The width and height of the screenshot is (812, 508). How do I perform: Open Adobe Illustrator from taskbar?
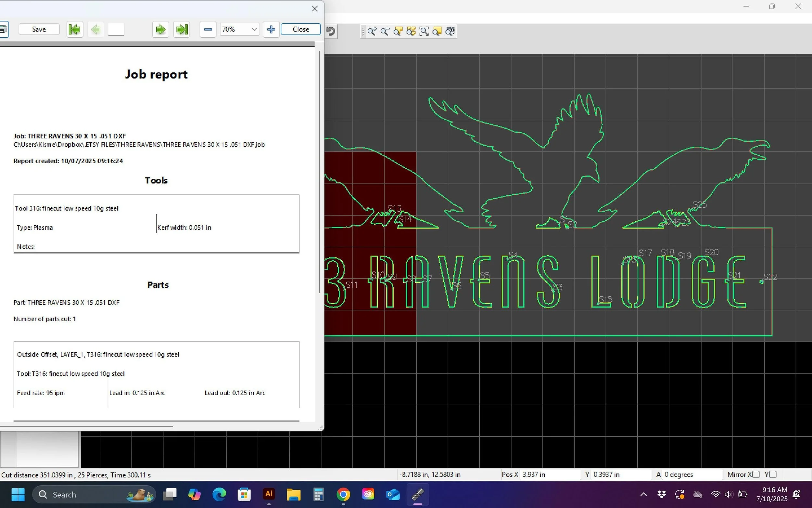[x=269, y=494]
